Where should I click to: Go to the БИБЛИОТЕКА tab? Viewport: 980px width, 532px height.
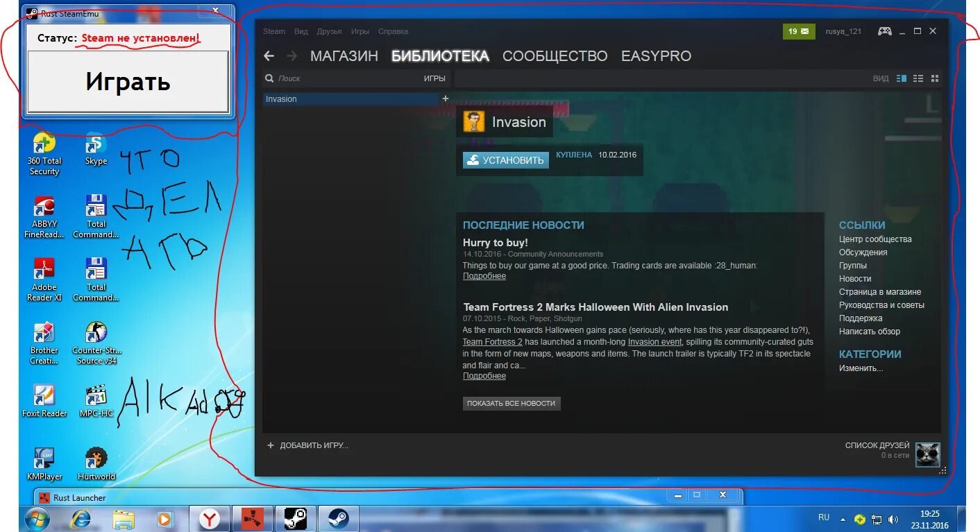440,56
